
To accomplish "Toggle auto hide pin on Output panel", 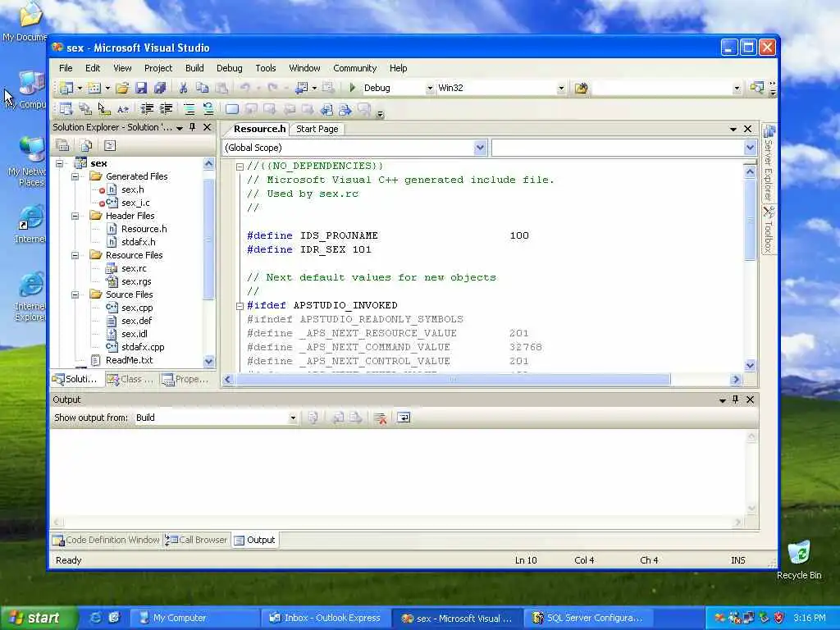I will tap(736, 399).
